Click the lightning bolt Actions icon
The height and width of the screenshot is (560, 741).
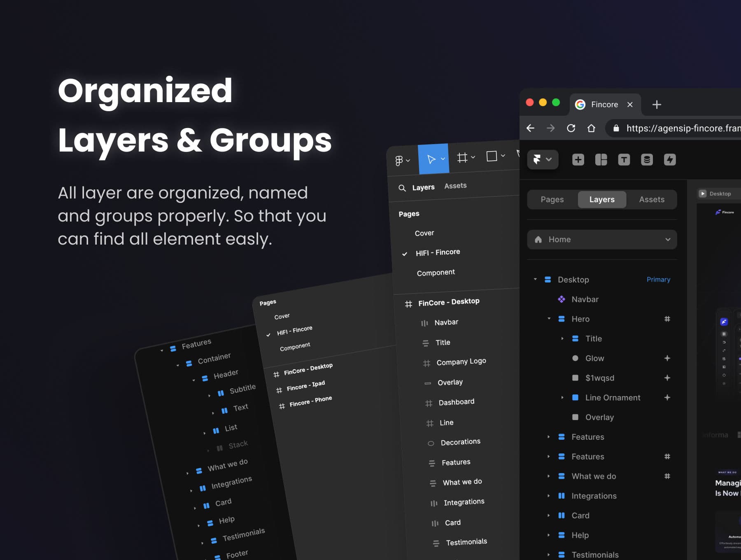[670, 159]
